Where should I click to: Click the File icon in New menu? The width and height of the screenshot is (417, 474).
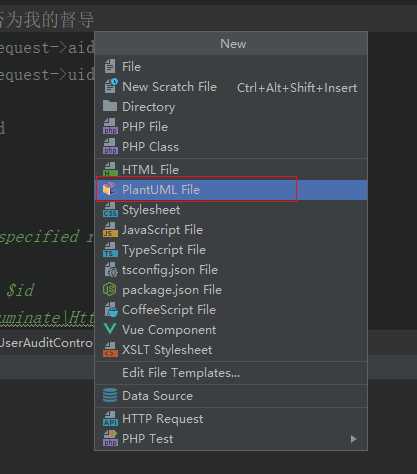click(x=110, y=66)
